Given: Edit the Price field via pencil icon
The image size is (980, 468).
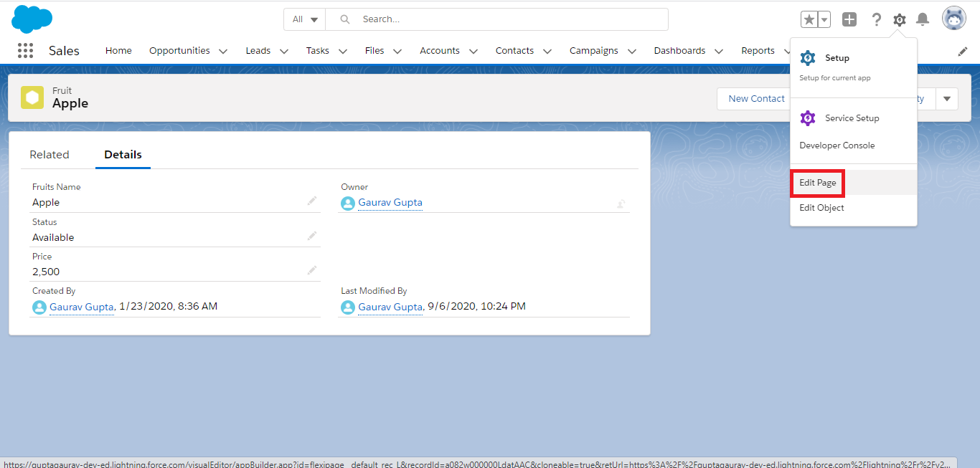Looking at the screenshot, I should pyautogui.click(x=312, y=269).
